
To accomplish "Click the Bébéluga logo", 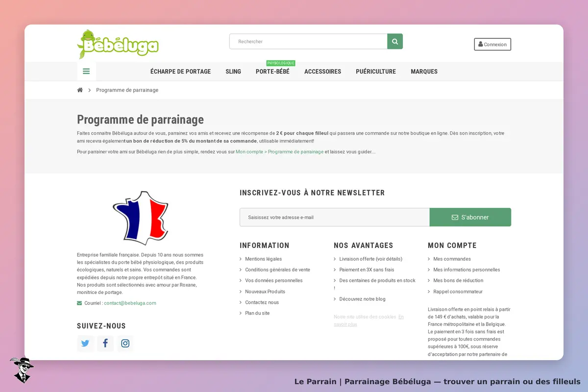I will coord(118,44).
